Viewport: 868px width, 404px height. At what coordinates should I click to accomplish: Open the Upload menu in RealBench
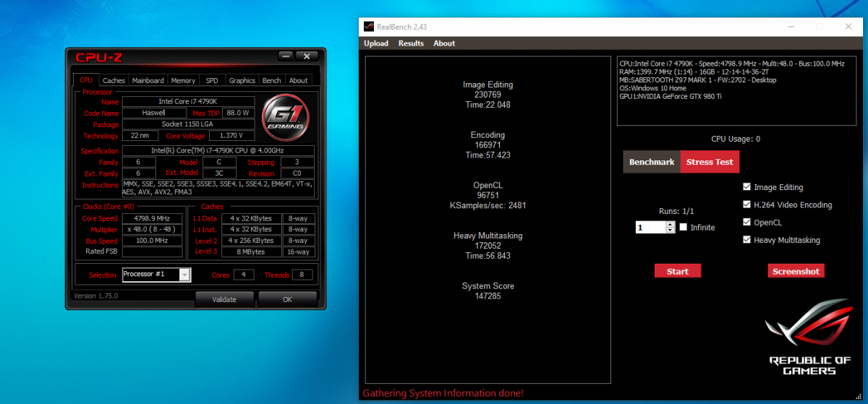376,43
